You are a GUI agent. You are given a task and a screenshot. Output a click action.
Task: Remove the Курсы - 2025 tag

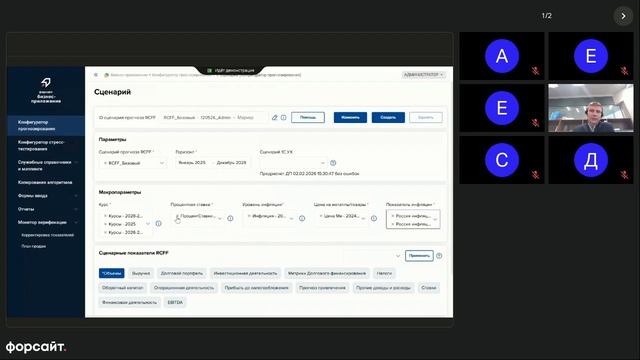(105, 224)
